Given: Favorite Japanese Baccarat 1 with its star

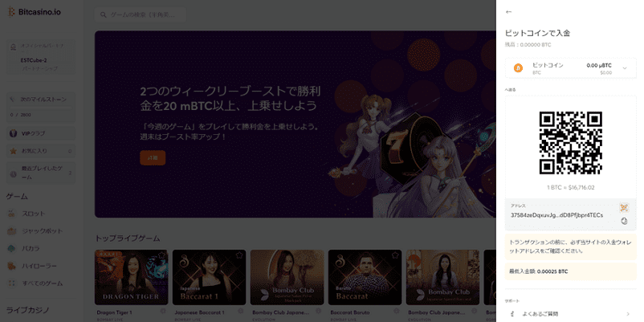Looking at the screenshot, I should [239, 255].
